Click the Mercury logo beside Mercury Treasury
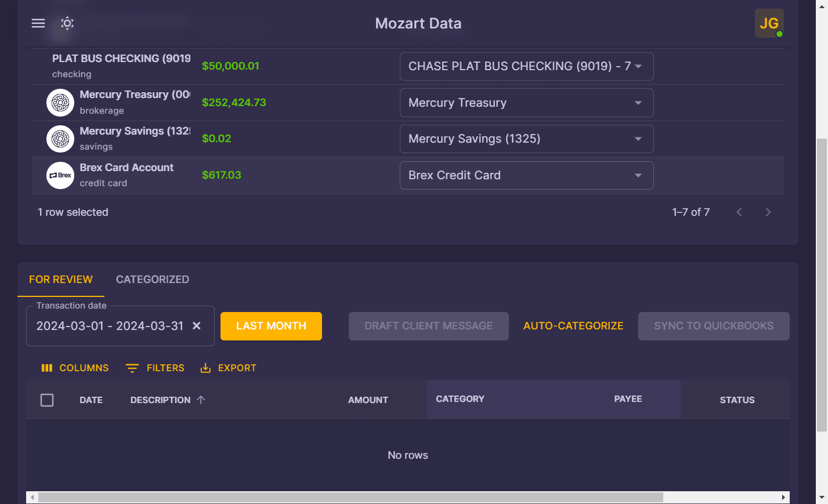 [60, 103]
